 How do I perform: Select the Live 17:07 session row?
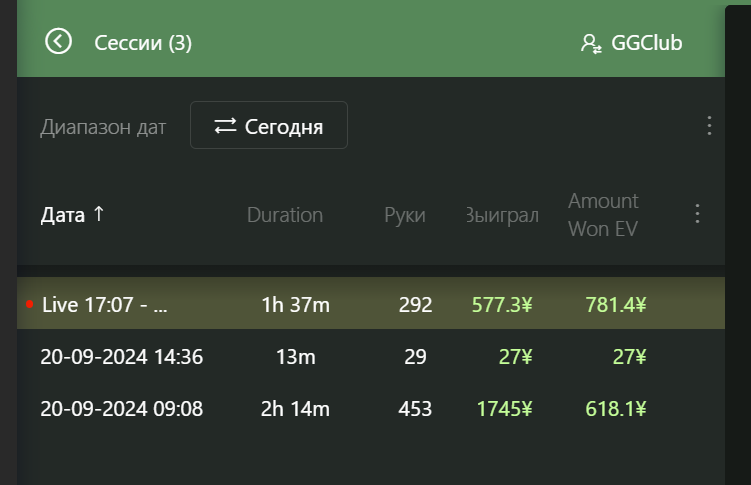371,303
